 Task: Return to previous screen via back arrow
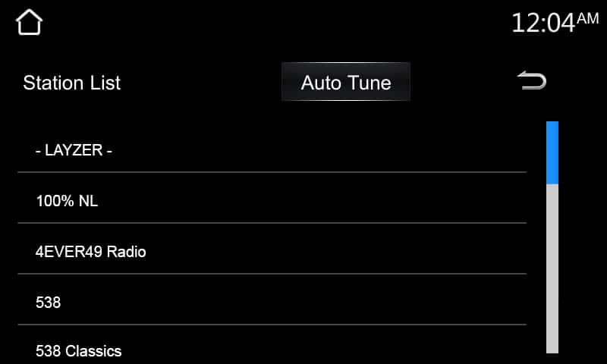tap(532, 80)
